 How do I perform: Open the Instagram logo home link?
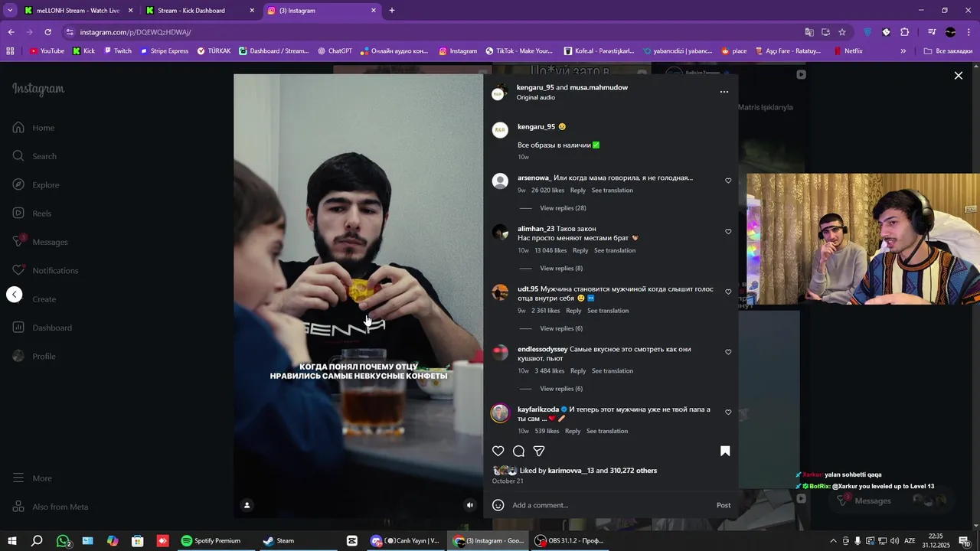pyautogui.click(x=38, y=89)
